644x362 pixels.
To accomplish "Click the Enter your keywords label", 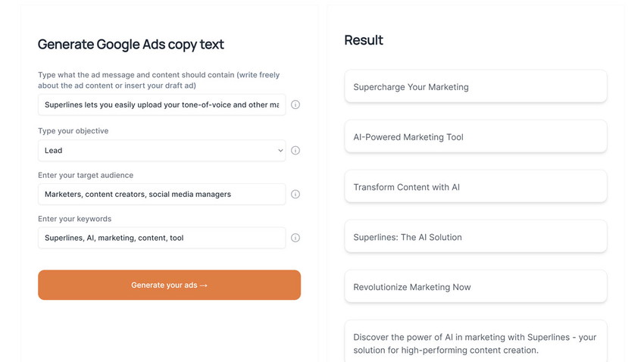I will click(74, 219).
